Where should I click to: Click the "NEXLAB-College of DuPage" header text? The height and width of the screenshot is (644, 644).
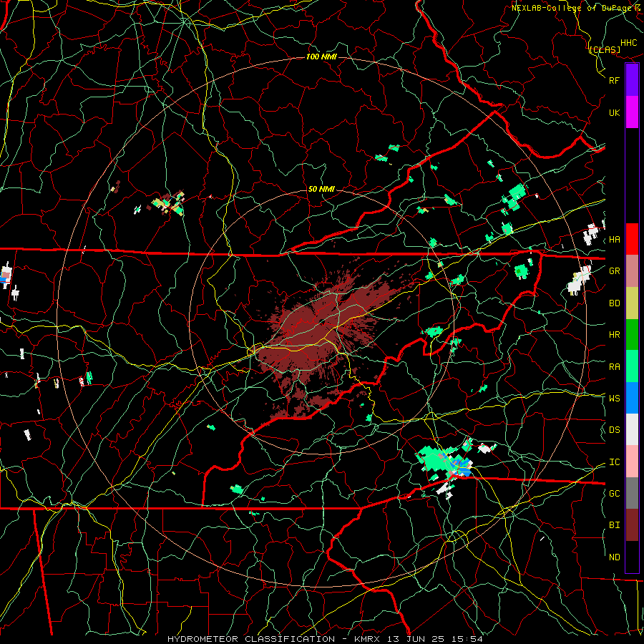tap(572, 8)
